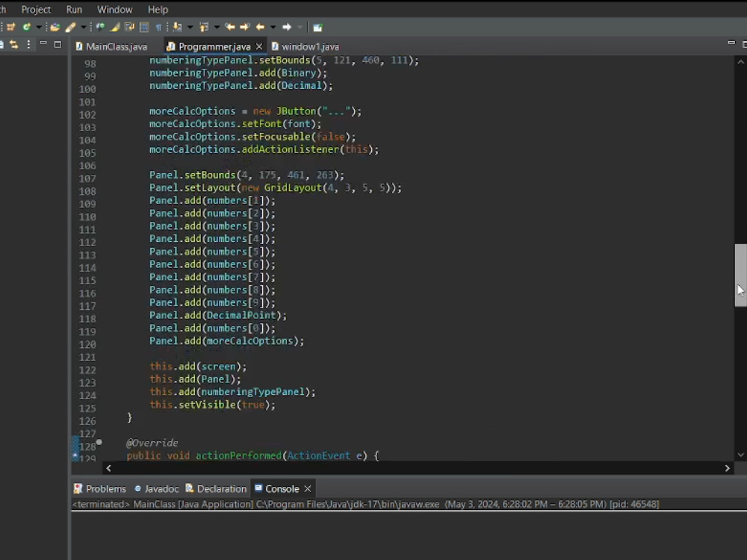Open the Problems view tab
The image size is (747, 560).
105,488
